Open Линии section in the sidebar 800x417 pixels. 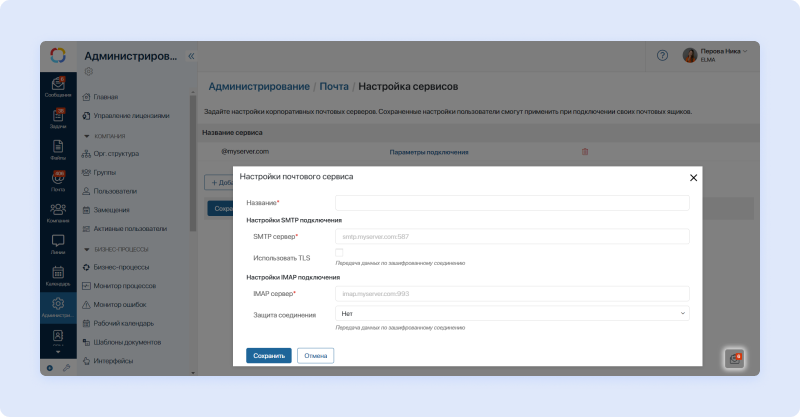[x=58, y=244]
